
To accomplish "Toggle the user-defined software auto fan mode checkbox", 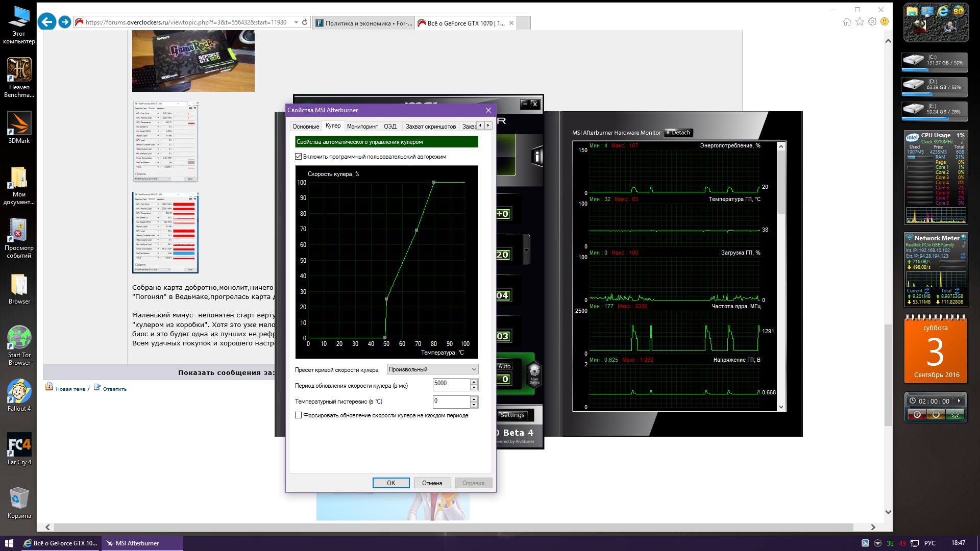I will [x=299, y=157].
